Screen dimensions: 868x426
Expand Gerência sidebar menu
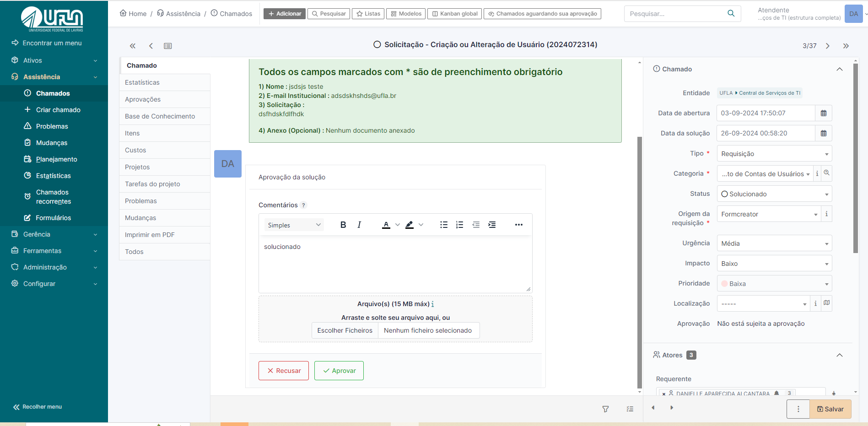click(54, 234)
